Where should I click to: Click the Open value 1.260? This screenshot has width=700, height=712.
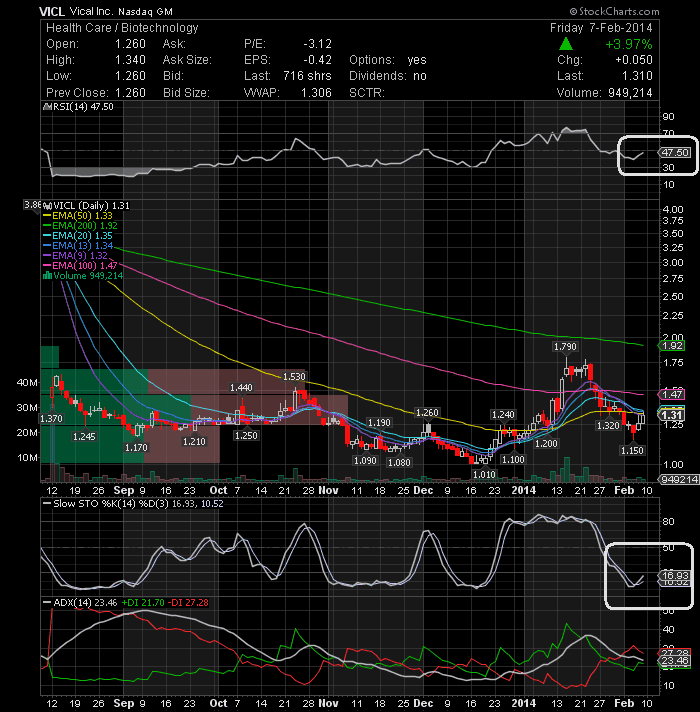point(130,44)
